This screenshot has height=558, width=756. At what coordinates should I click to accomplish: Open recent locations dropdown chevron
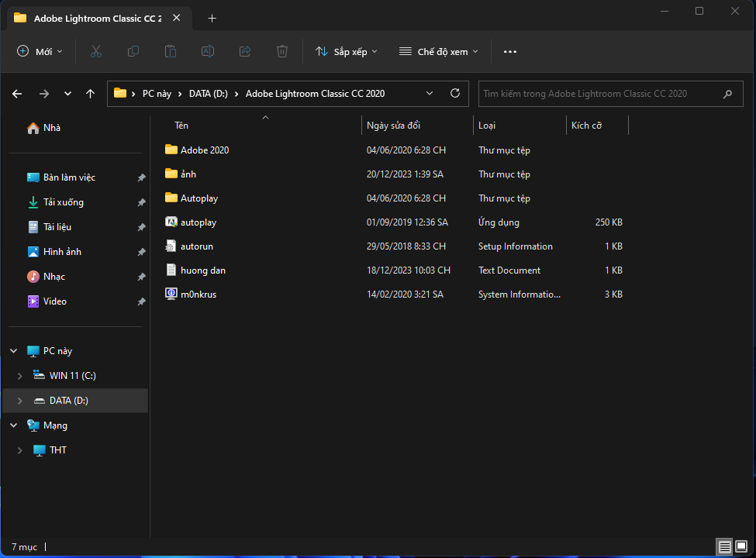pyautogui.click(x=67, y=94)
